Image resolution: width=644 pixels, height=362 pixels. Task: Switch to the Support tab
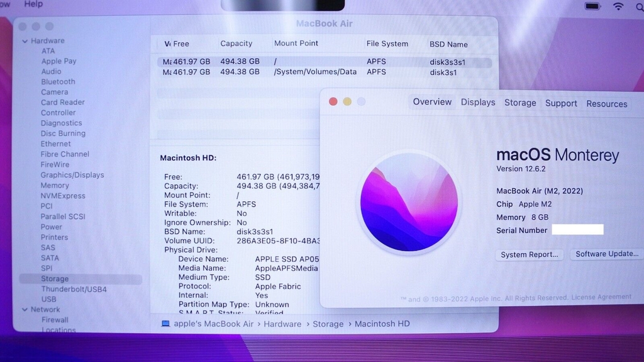point(561,103)
